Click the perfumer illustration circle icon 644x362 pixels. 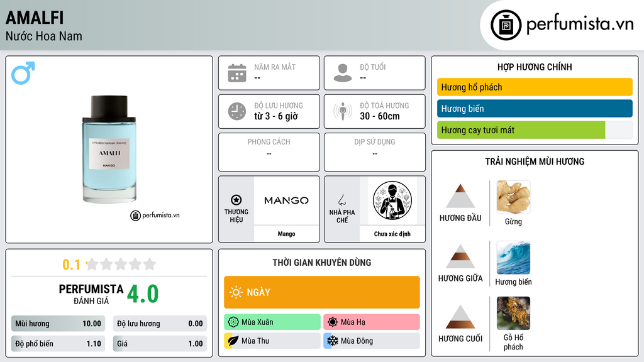392,200
